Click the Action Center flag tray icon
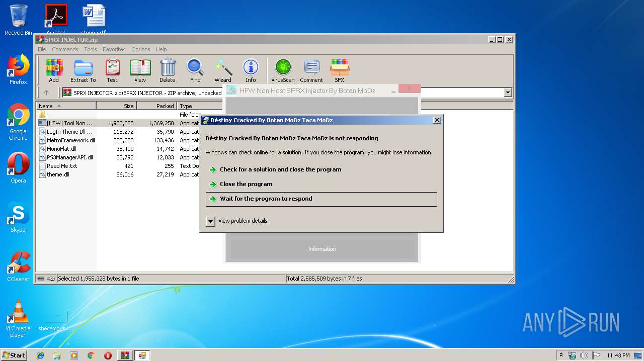 point(596,355)
